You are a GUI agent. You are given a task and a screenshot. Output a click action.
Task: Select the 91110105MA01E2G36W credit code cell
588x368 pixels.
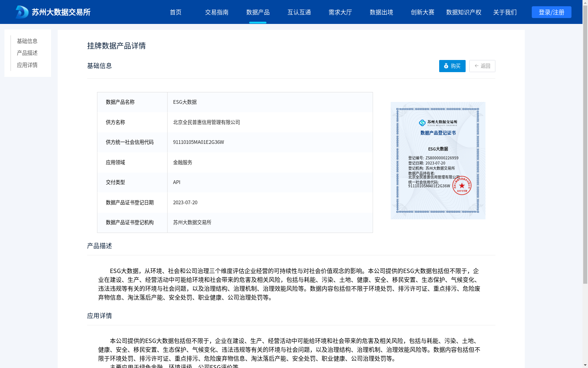tap(270, 142)
